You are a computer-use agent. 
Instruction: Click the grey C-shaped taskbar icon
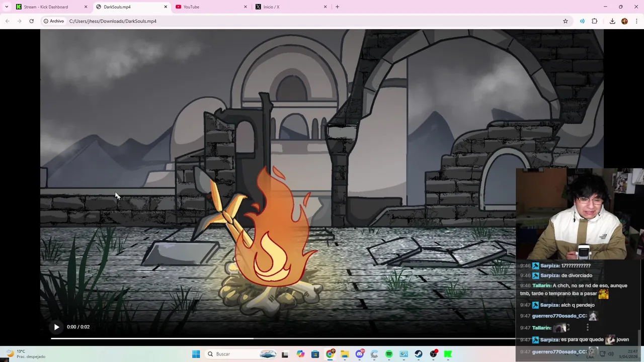coord(374,354)
